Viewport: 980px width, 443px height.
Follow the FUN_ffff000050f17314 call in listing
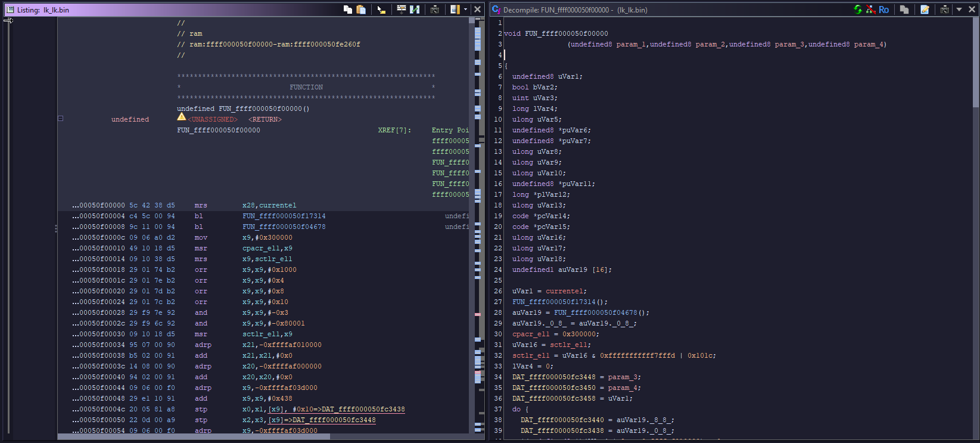[x=284, y=216]
